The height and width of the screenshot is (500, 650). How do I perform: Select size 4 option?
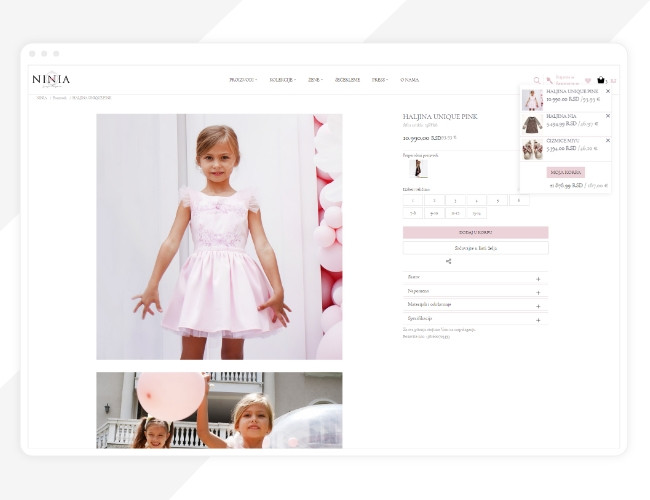click(476, 200)
